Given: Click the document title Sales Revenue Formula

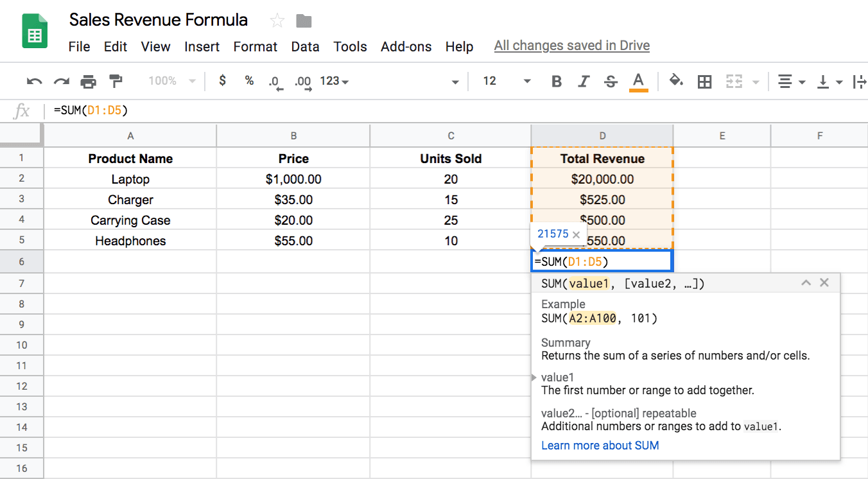Looking at the screenshot, I should pyautogui.click(x=158, y=19).
